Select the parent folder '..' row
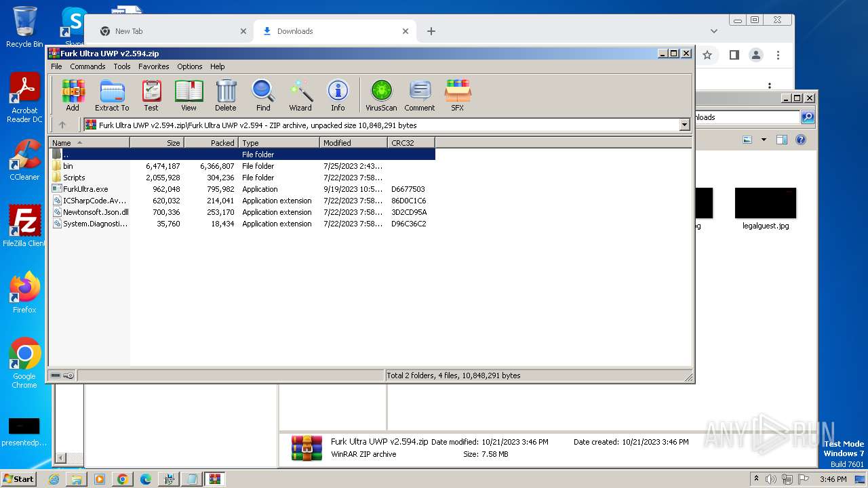This screenshot has height=488, width=868. [243, 155]
